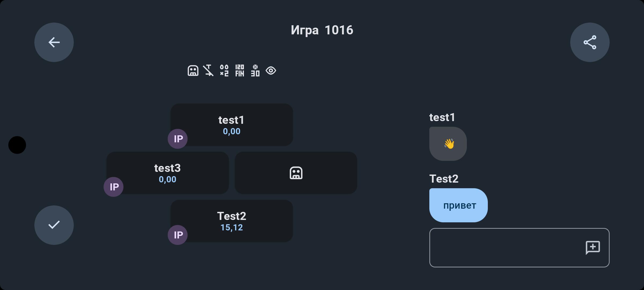644x290 pixels.
Task: Click IP badge on Test2 card
Action: [x=178, y=235]
